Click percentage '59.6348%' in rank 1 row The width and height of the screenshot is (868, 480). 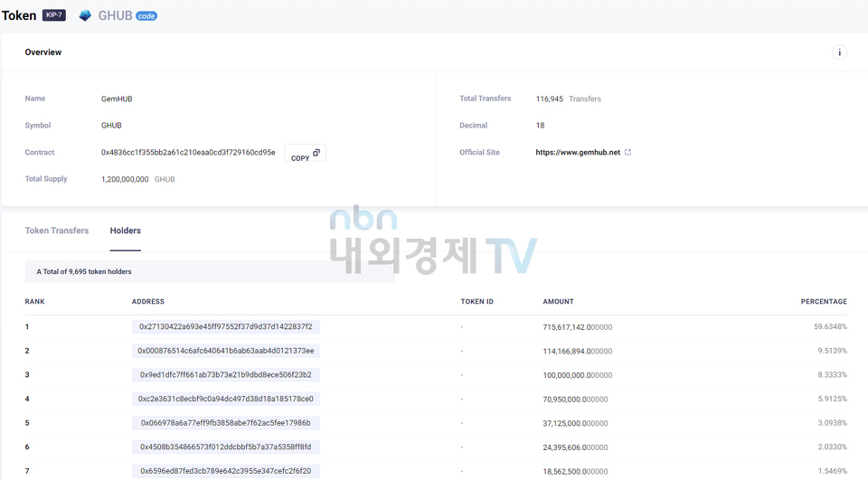pos(830,326)
